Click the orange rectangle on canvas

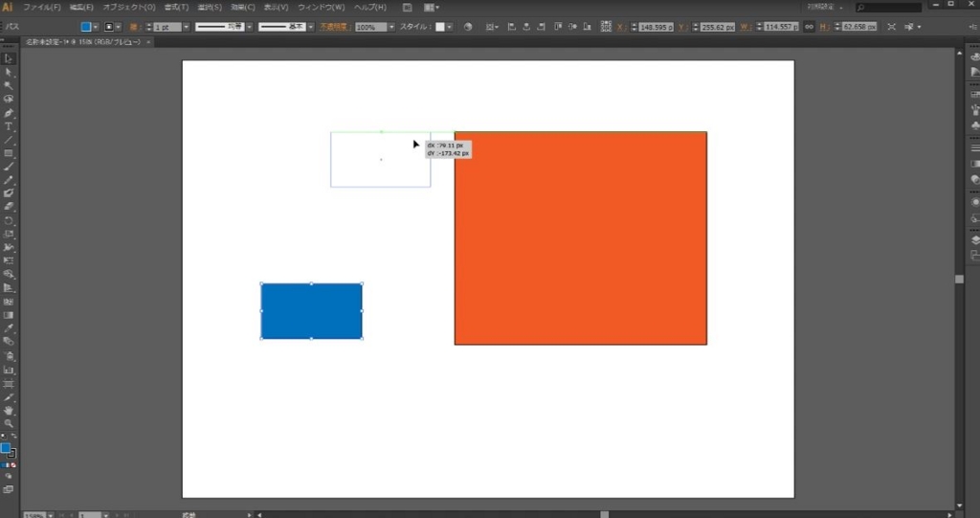coord(581,237)
